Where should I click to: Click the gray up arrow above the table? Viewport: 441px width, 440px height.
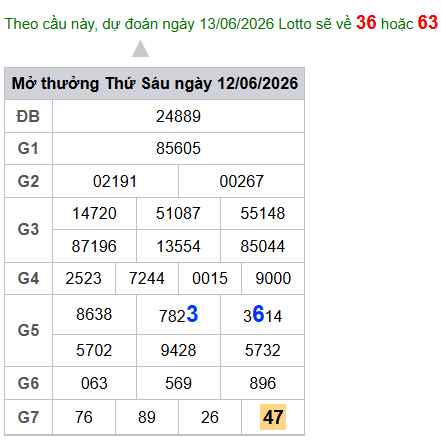[140, 49]
